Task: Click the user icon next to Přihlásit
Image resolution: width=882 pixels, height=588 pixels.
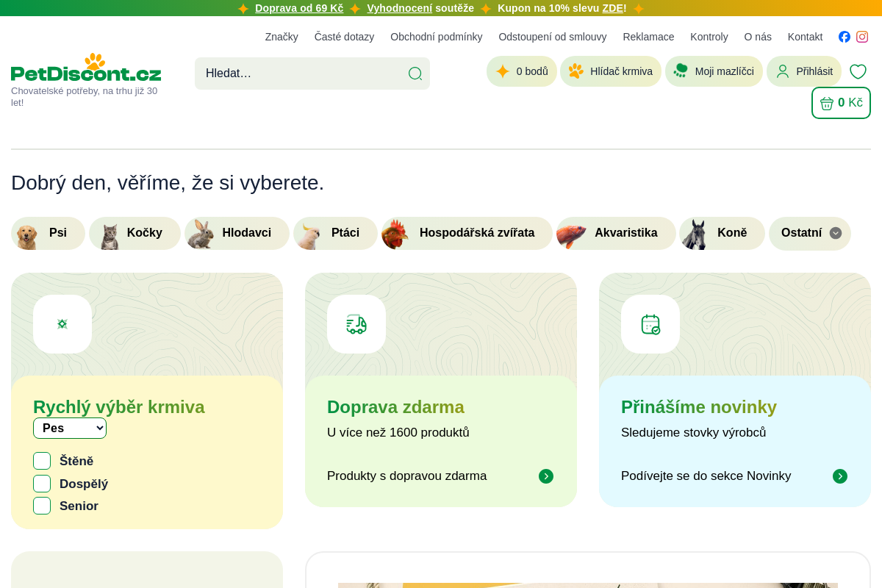Action: [x=783, y=71]
